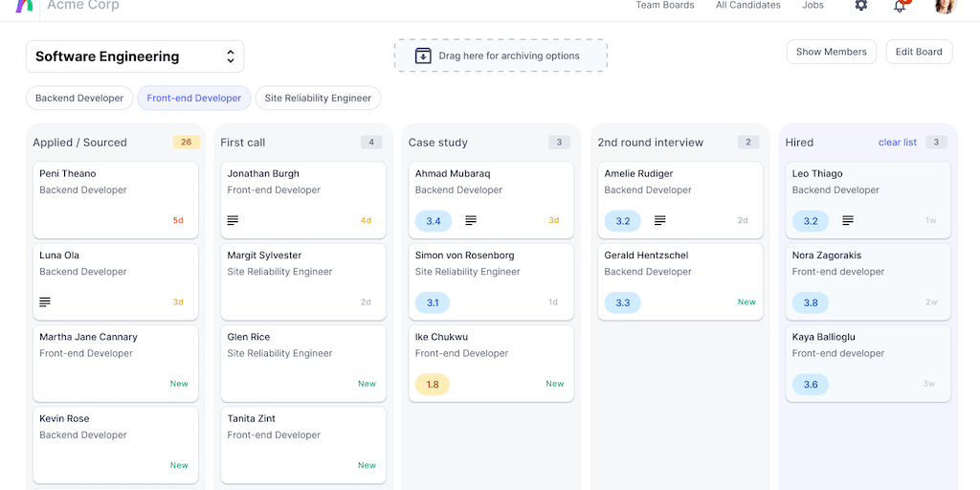Click the Acme Corp logo icon

pos(25,6)
